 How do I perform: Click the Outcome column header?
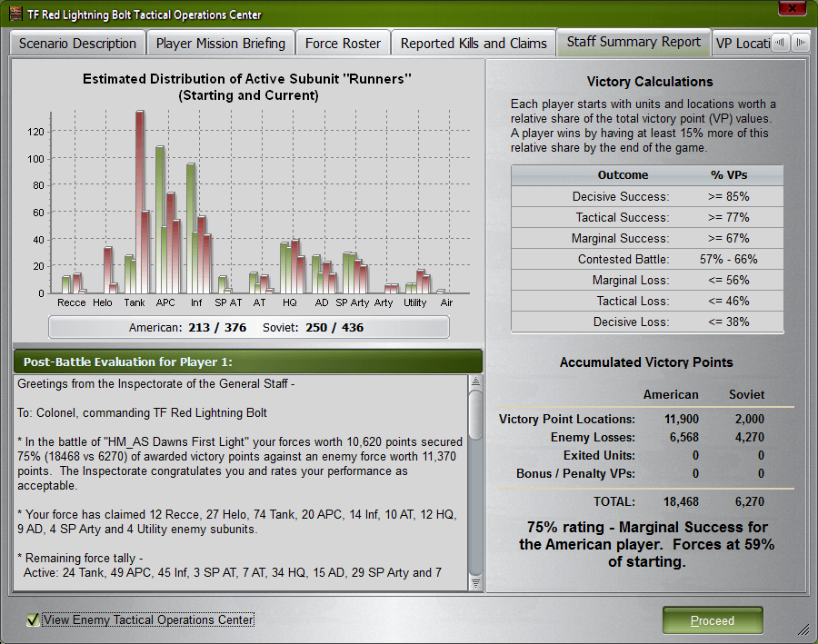point(623,175)
